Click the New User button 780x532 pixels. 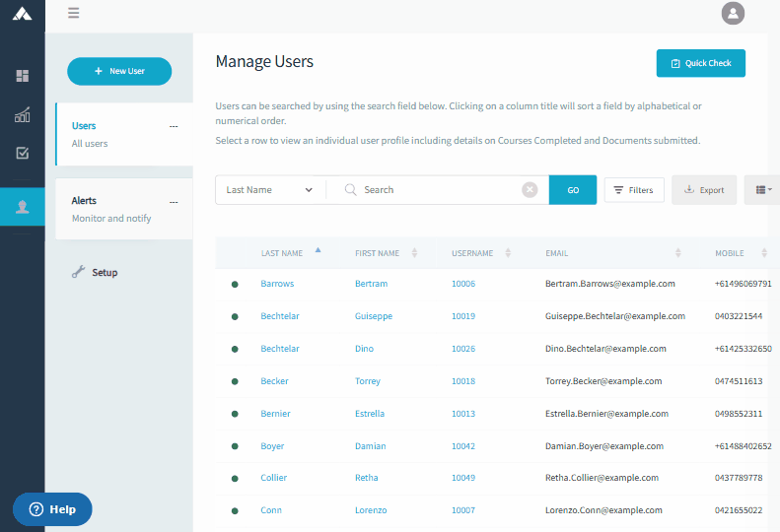tap(119, 71)
